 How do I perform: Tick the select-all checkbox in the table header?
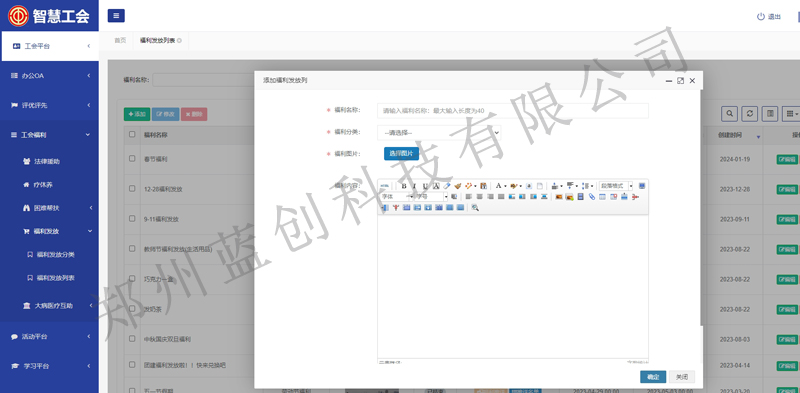tap(132, 134)
